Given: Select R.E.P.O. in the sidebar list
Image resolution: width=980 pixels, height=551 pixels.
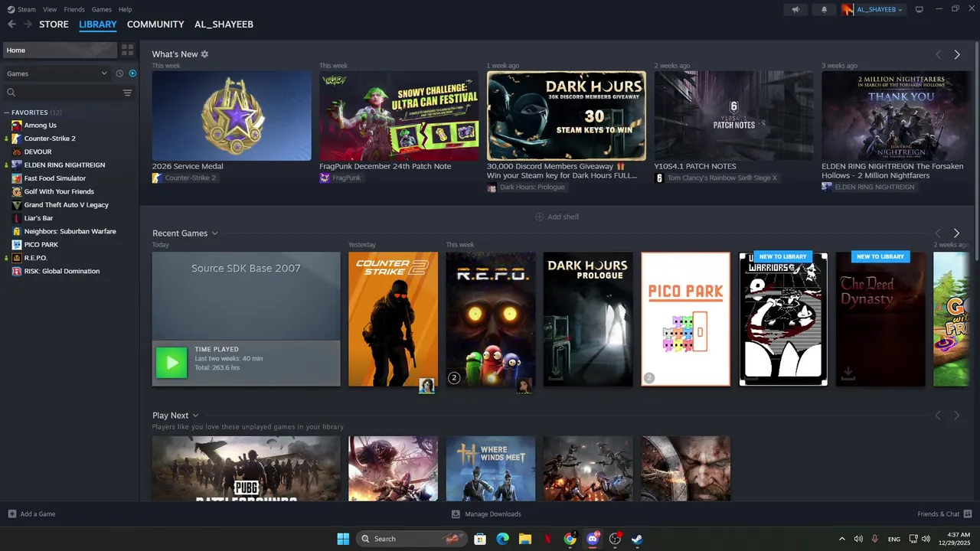Looking at the screenshot, I should pos(35,258).
